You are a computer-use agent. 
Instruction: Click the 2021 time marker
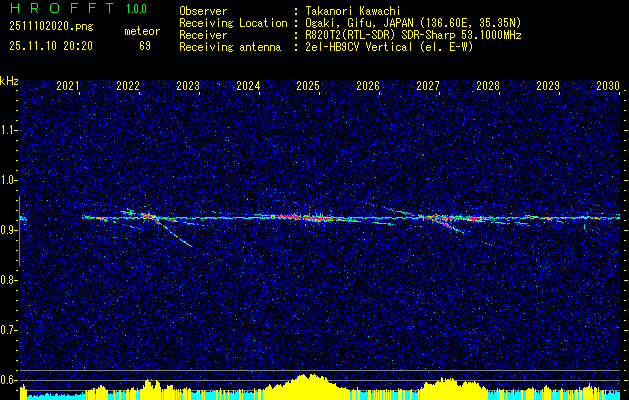(67, 86)
